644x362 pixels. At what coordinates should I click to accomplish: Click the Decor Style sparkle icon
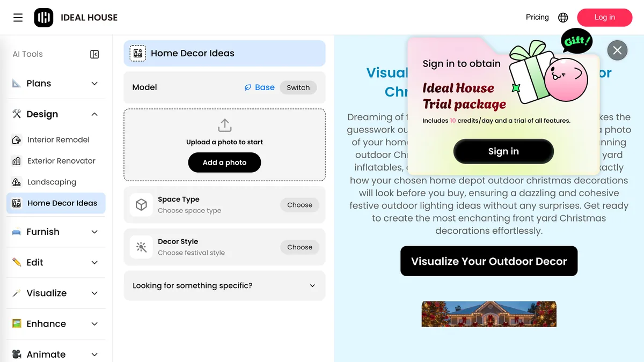tap(141, 247)
